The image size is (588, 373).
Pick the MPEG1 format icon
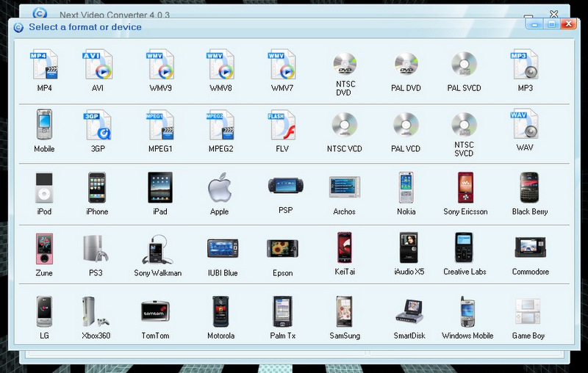(160, 125)
